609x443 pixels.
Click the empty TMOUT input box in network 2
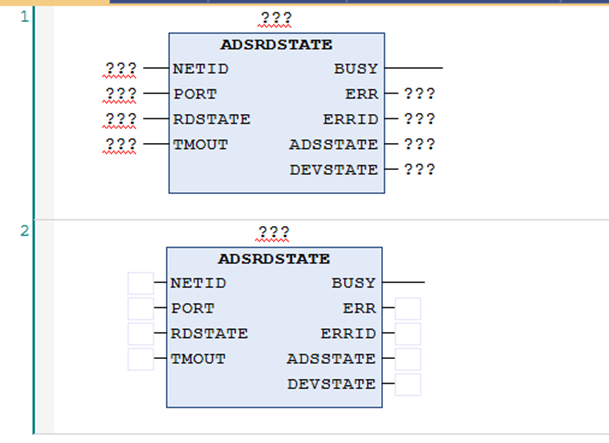click(x=141, y=359)
